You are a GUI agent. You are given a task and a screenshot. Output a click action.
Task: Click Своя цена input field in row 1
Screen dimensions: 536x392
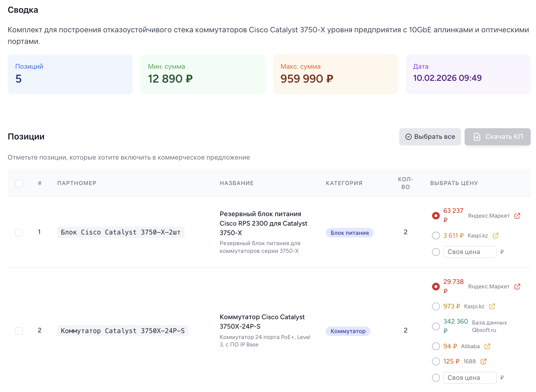(469, 252)
